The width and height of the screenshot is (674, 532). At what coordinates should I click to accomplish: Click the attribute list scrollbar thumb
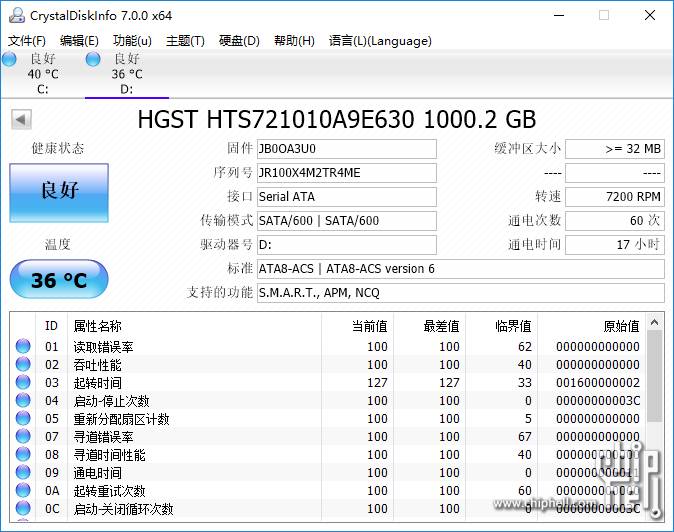(x=655, y=376)
